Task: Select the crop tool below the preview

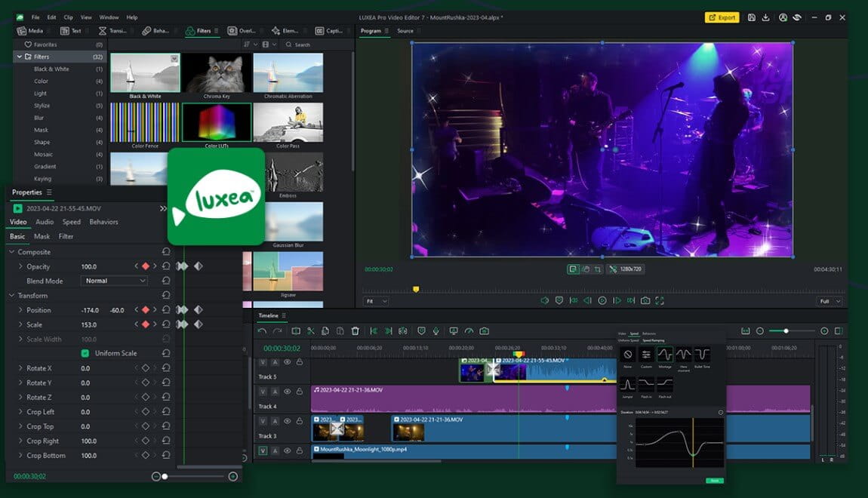Action: coord(598,269)
